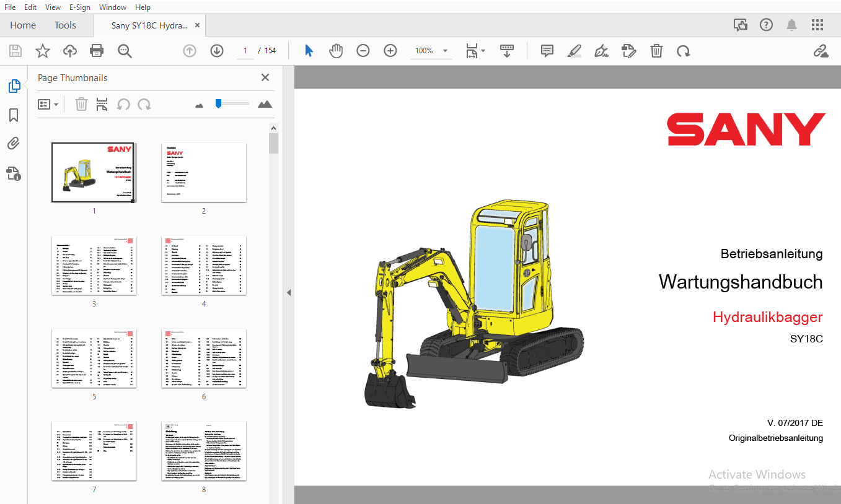The image size is (841, 504).
Task: Switch to the Home tab
Action: pyautogui.click(x=23, y=25)
